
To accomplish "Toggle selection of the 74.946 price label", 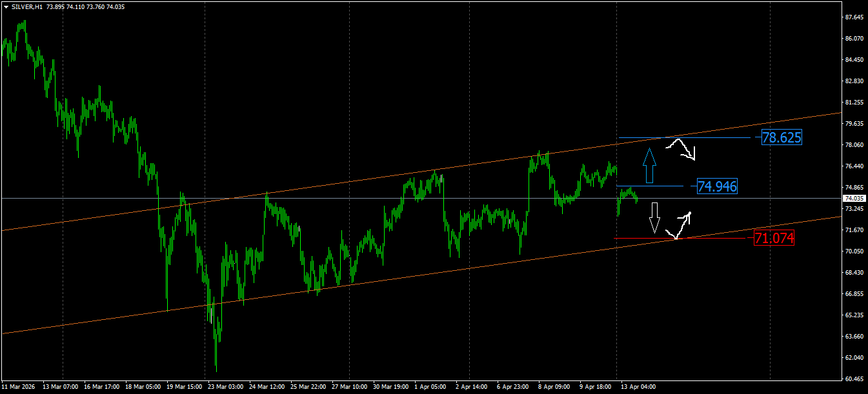I will point(716,186).
